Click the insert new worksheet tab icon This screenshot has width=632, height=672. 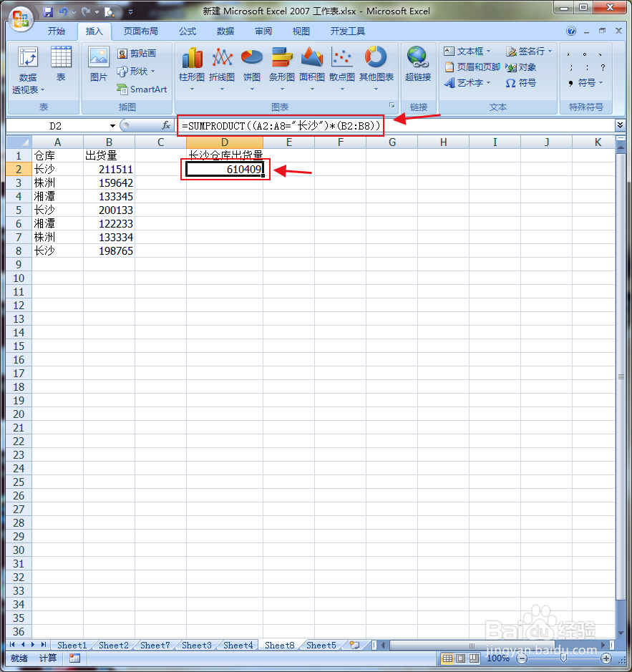(x=354, y=645)
